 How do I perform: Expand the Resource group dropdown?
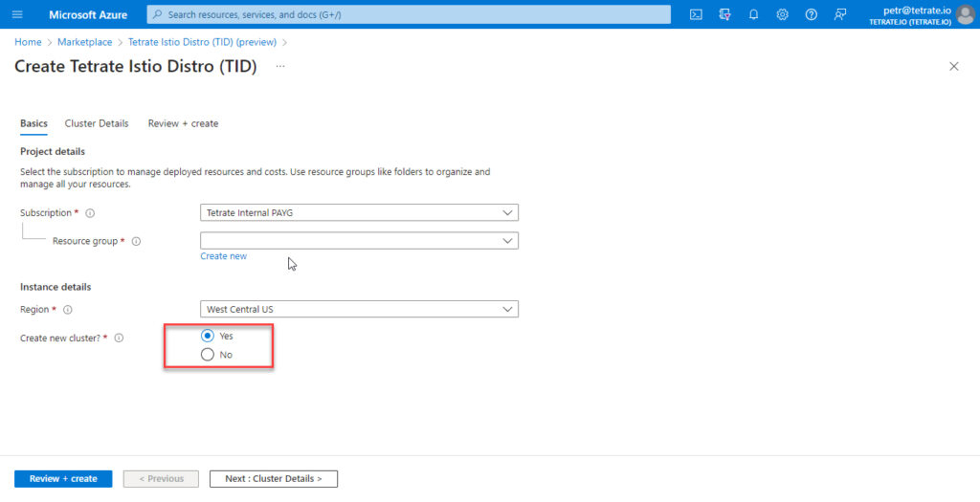pyautogui.click(x=359, y=241)
